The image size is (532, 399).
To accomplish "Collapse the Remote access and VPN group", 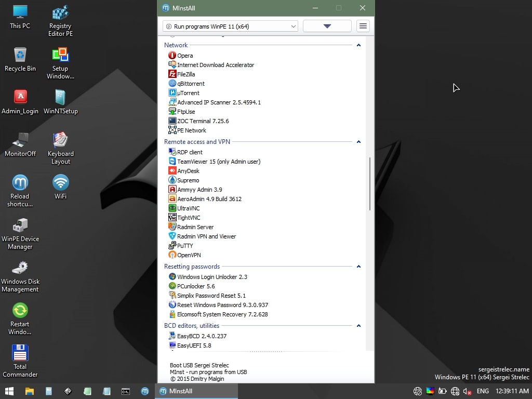I will (358, 142).
